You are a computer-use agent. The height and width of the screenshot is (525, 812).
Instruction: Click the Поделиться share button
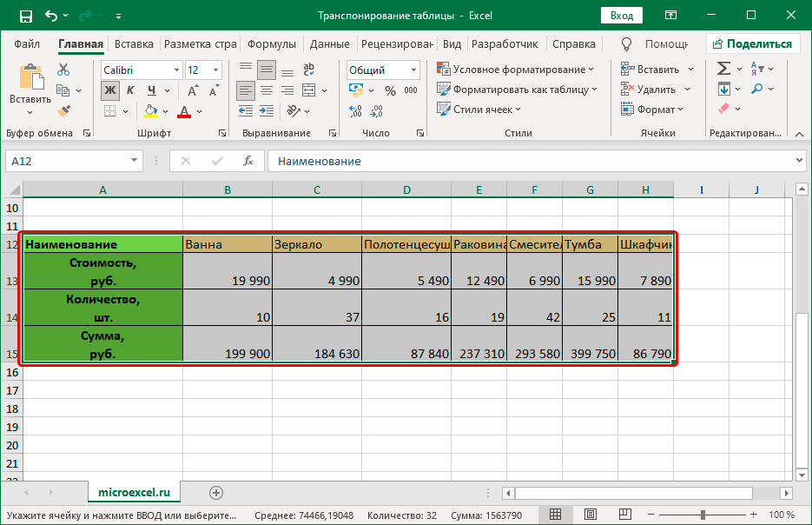click(x=752, y=44)
